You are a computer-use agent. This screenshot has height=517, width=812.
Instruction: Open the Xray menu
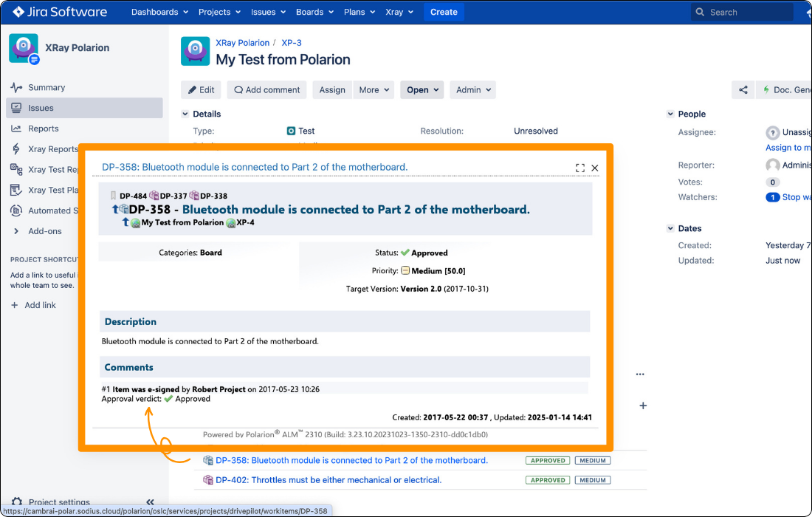(x=399, y=12)
